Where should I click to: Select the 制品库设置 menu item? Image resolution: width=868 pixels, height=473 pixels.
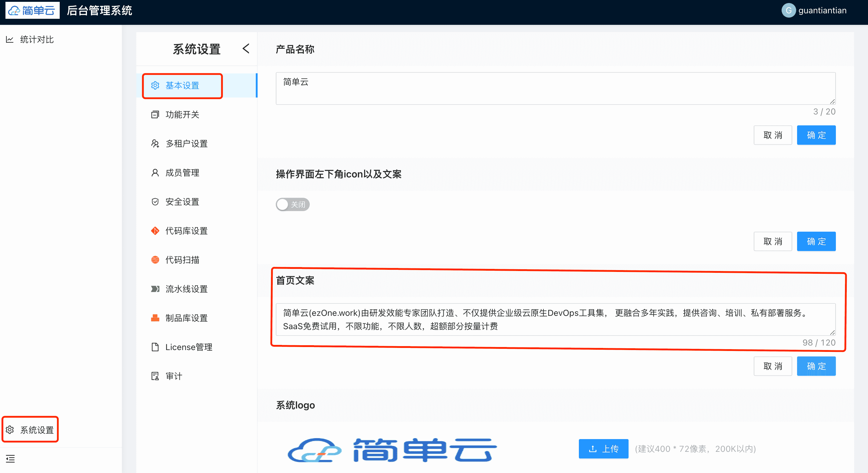coord(197,318)
